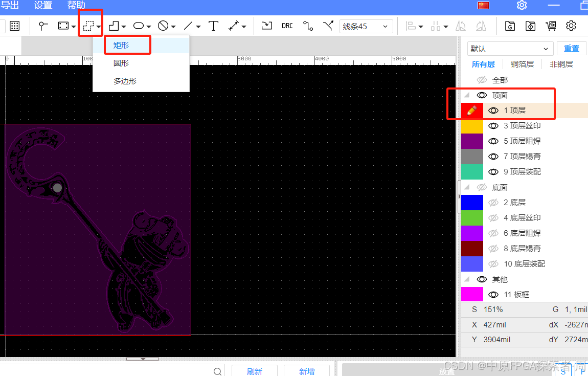Select the Text tool (T icon)
The image size is (588, 376).
click(x=213, y=26)
